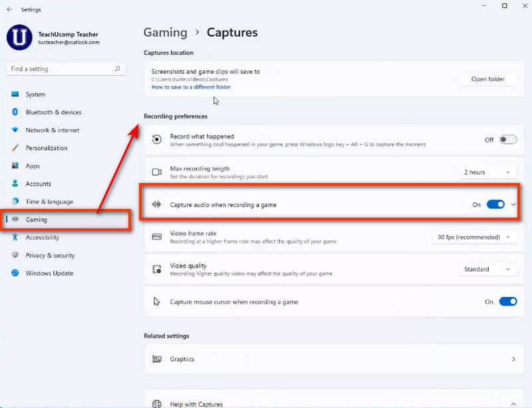
Task: Go to Personalization settings
Action: coord(47,148)
